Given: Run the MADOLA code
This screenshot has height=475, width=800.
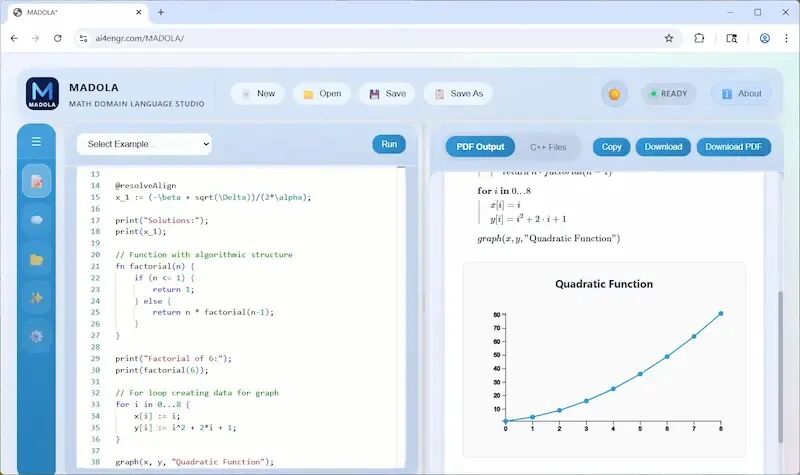Looking at the screenshot, I should pos(389,144).
